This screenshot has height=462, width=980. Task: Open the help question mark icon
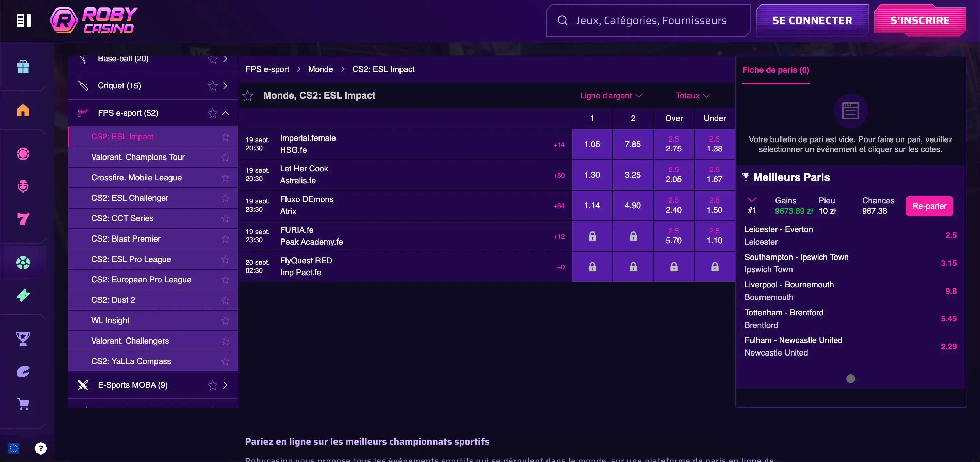click(x=41, y=448)
